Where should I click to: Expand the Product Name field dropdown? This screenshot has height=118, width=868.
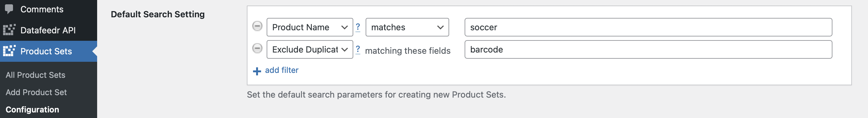point(310,27)
